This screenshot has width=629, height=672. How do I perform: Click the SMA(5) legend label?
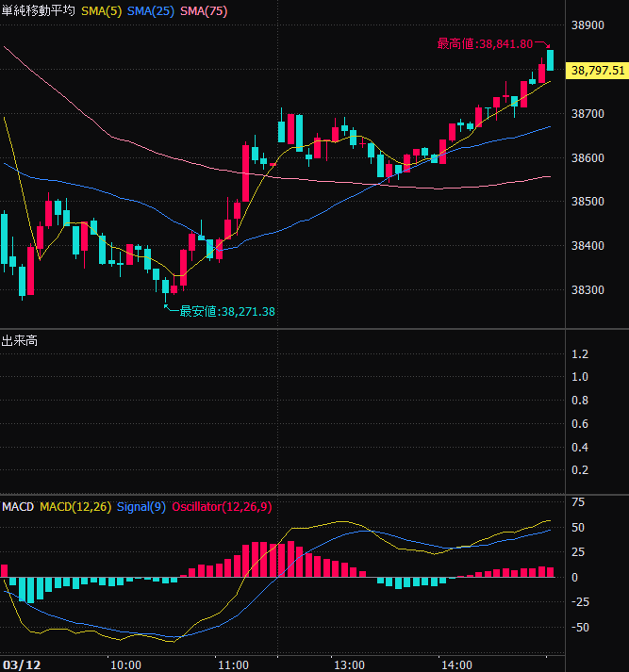click(102, 11)
